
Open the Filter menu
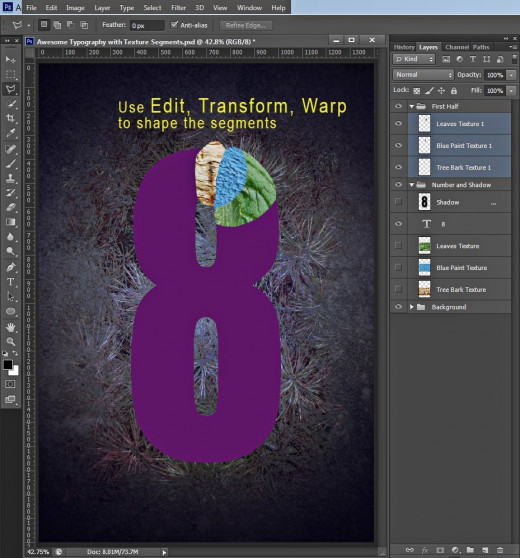point(178,7)
